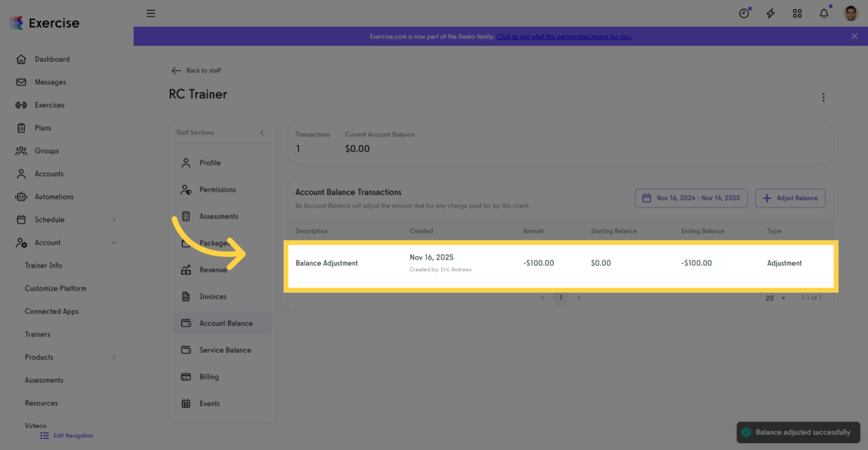Viewport: 868px width, 450px height.
Task: Click the three-dot menu beside RC Trainer
Action: [x=824, y=97]
